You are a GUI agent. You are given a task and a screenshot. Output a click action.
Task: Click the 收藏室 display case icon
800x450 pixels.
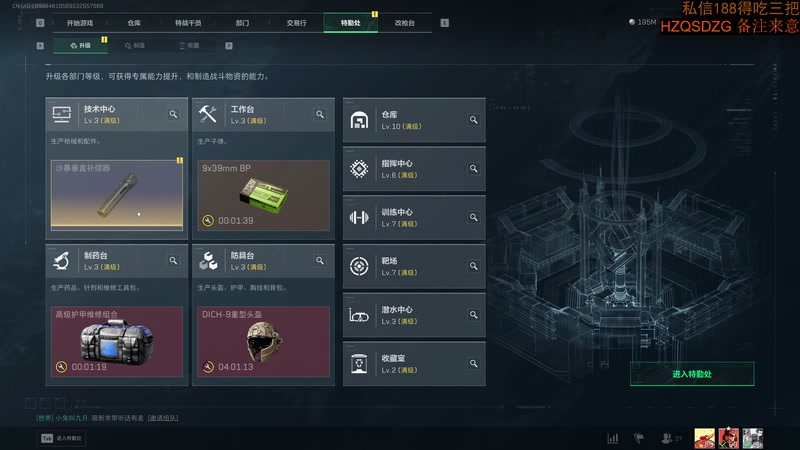(359, 364)
